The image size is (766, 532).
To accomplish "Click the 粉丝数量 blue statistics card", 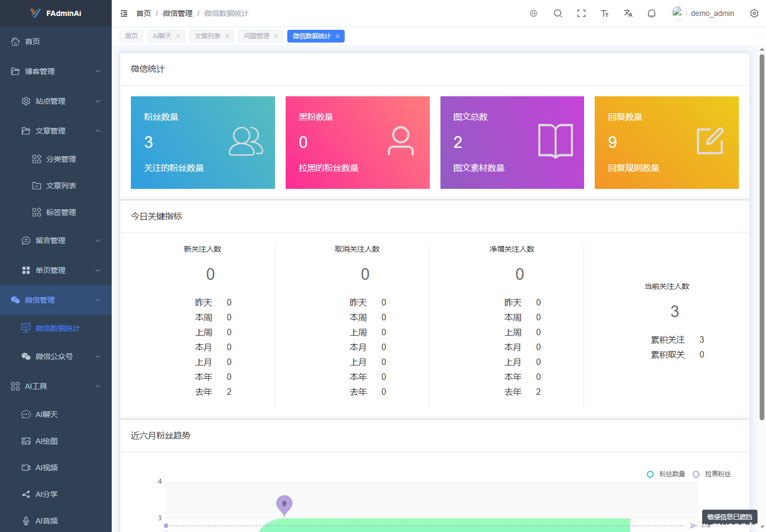I will (203, 143).
